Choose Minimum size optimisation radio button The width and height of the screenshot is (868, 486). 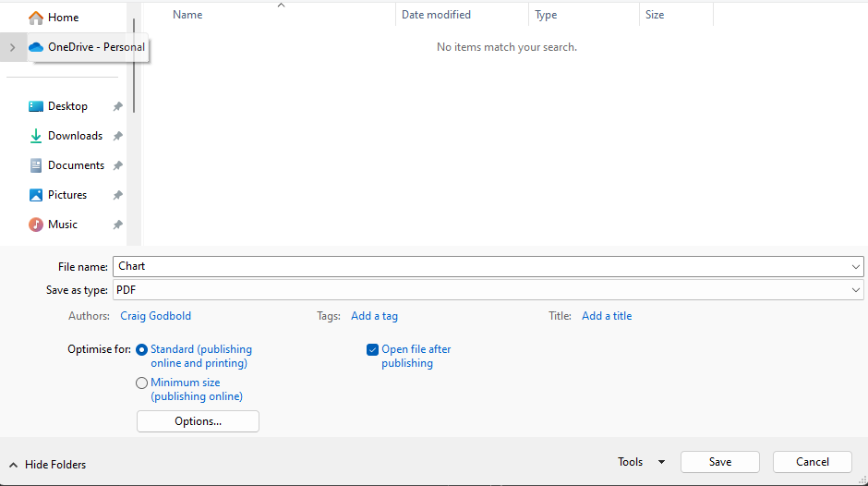click(x=141, y=383)
